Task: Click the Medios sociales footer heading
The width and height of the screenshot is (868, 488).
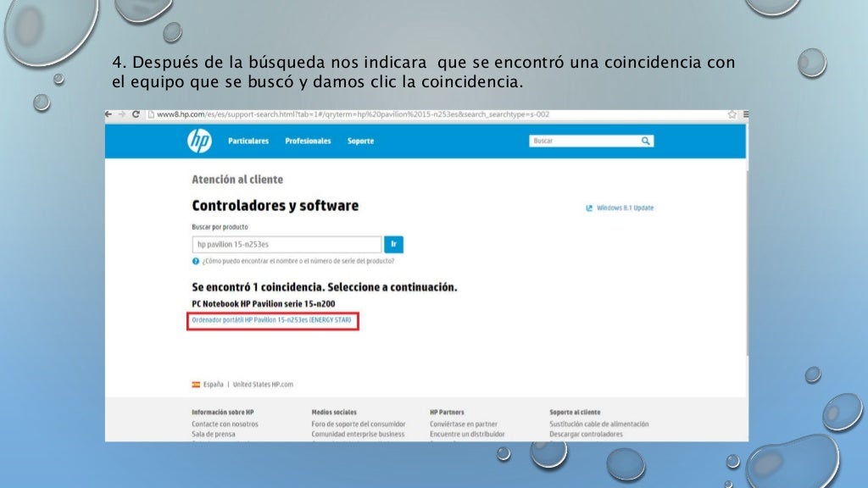Action: pyautogui.click(x=334, y=413)
